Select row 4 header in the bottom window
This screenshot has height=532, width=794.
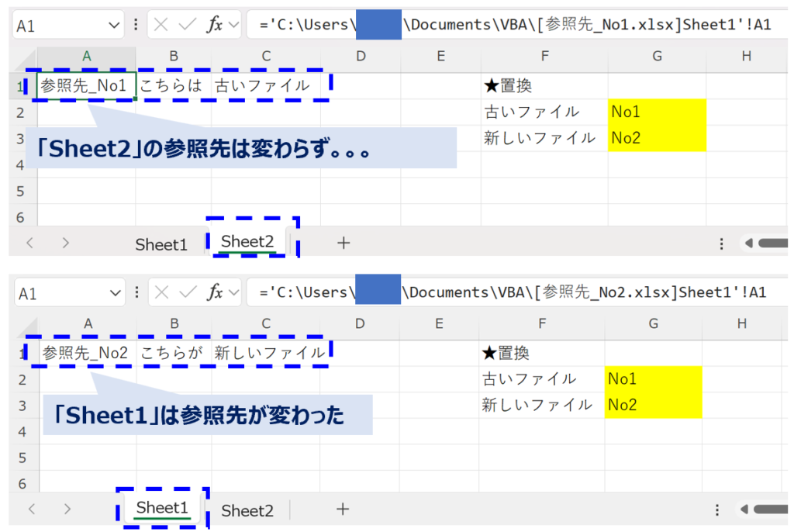pyautogui.click(x=22, y=432)
